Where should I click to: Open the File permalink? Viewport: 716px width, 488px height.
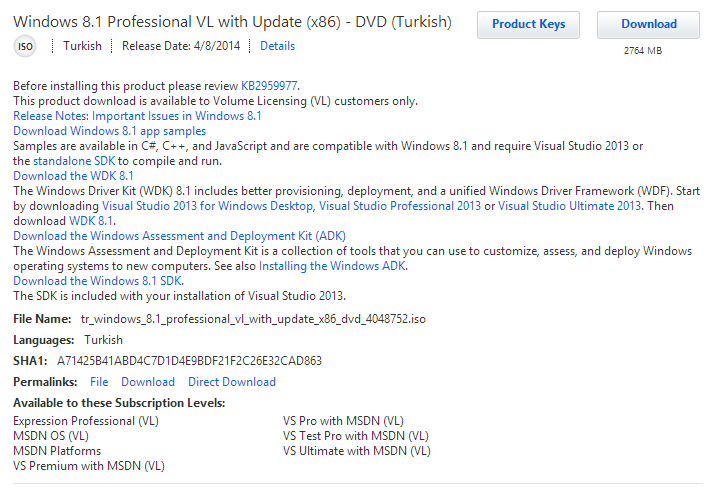pos(99,382)
